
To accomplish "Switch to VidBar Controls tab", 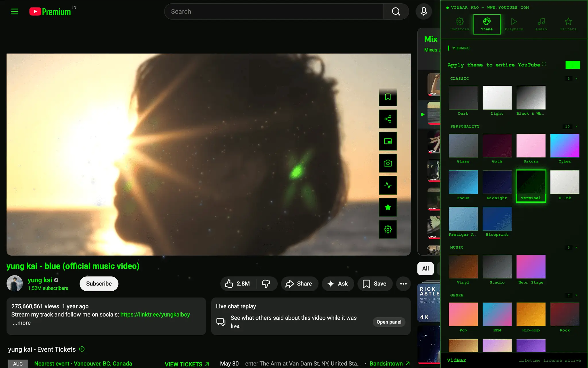I will (460, 24).
